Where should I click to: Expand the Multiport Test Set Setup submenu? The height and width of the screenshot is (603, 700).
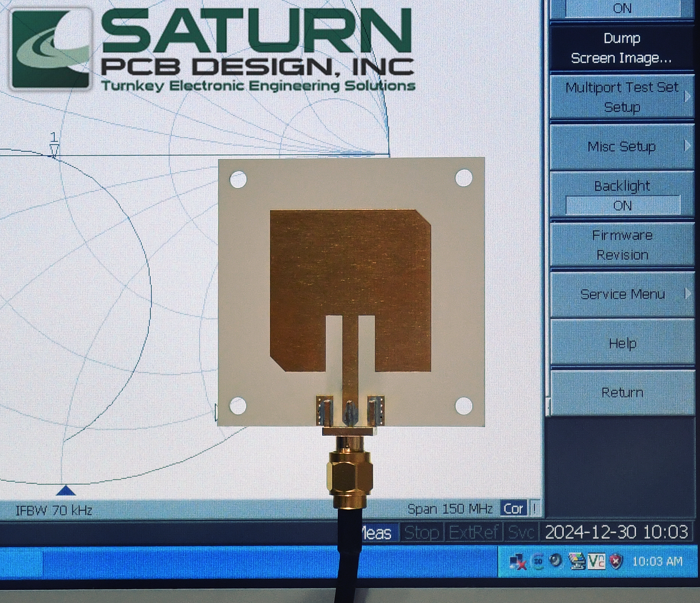622,97
